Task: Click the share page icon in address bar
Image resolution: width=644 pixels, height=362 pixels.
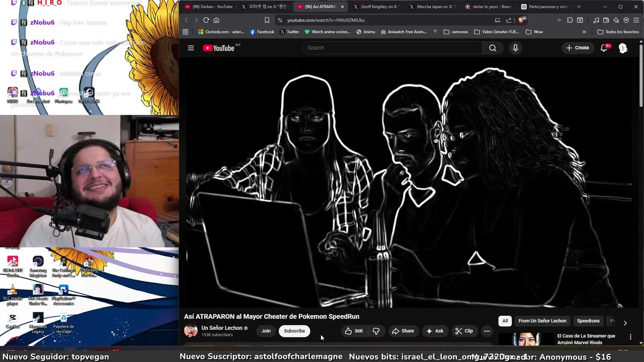Action: click(509, 20)
